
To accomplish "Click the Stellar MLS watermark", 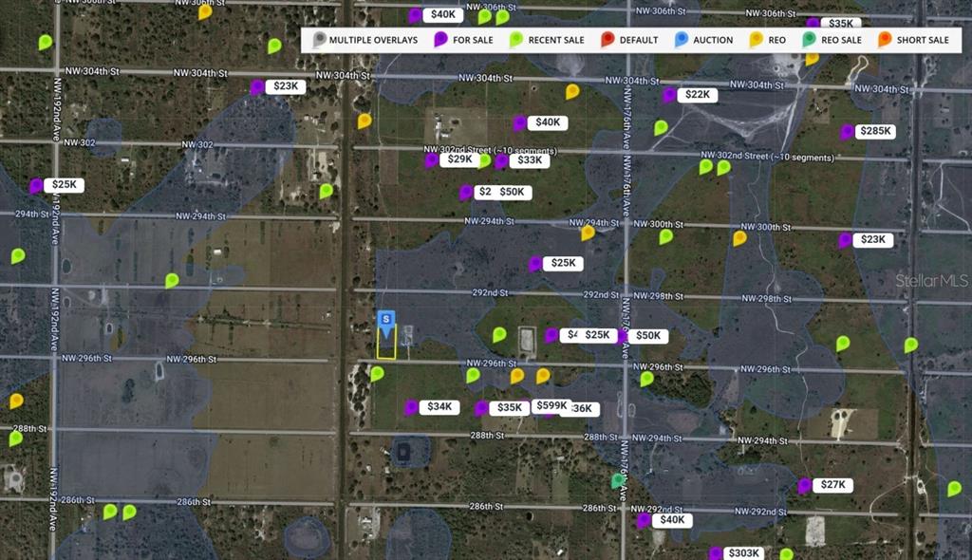I will pos(932,281).
